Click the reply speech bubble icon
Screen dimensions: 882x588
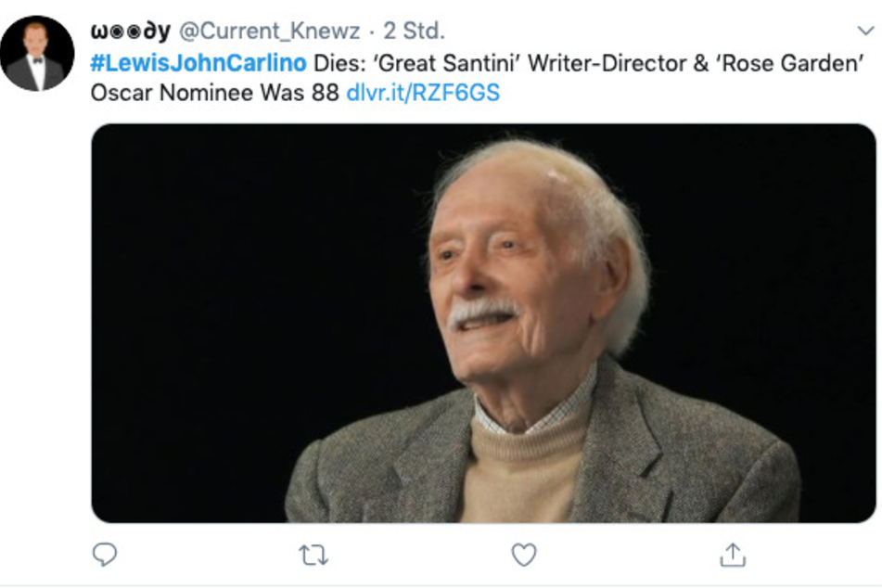click(x=105, y=555)
